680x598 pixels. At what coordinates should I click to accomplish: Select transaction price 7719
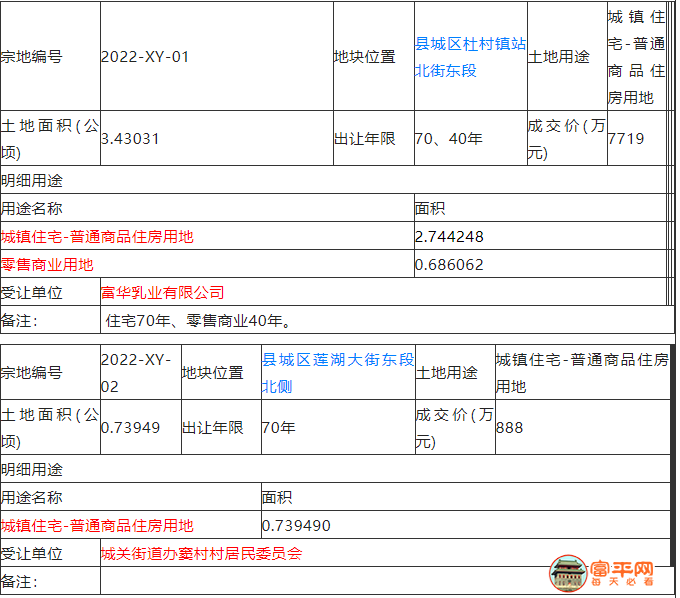click(626, 139)
